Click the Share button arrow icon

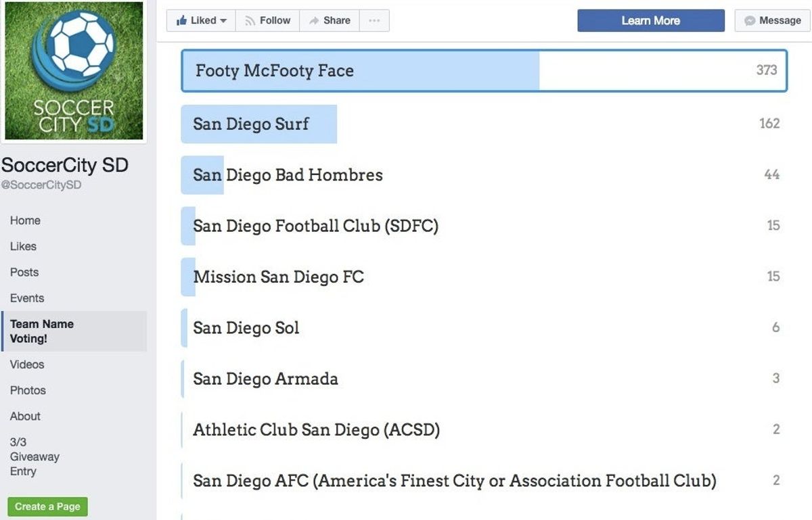point(314,21)
